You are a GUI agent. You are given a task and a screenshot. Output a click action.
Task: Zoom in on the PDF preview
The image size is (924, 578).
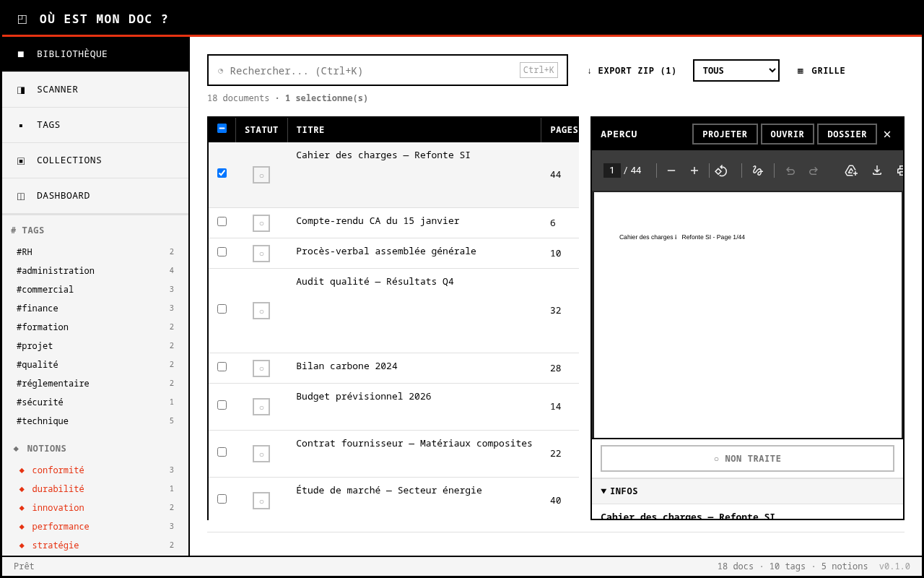694,171
